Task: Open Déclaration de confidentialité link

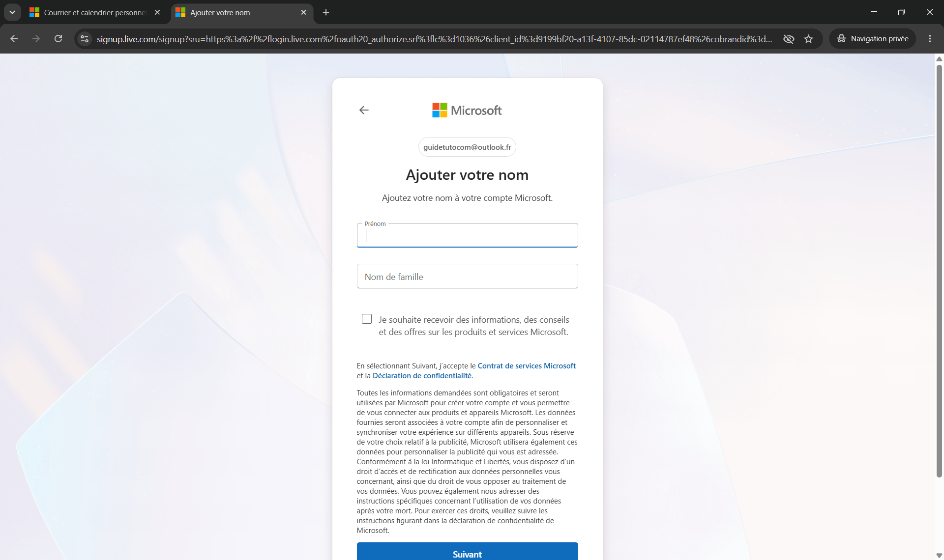Action: (x=422, y=376)
